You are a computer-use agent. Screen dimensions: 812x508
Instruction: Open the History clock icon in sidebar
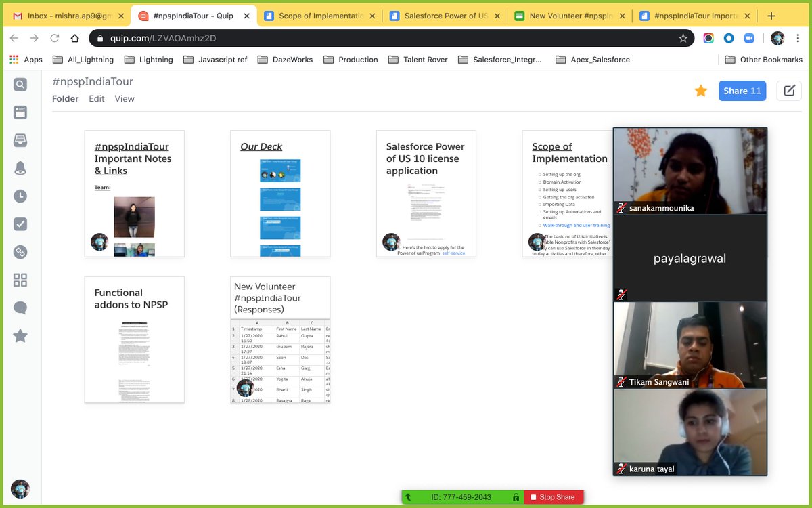[x=20, y=196]
